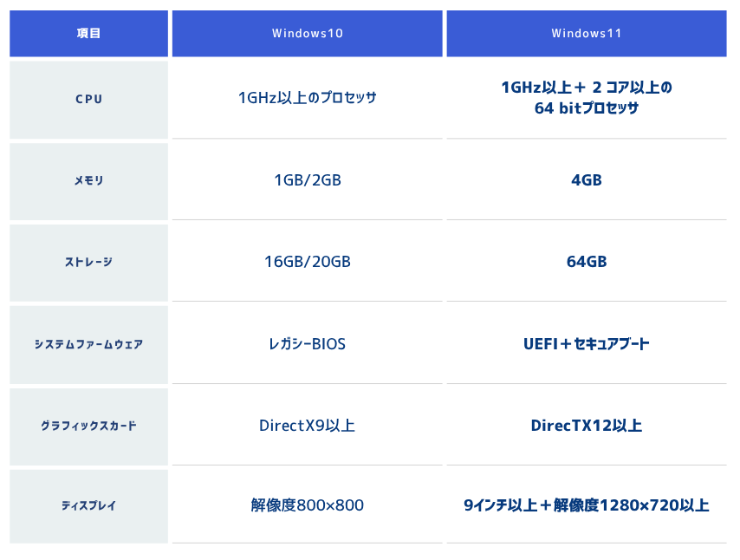Click the 64GB storage cell
Screen dimensions: 740x560
(587, 263)
